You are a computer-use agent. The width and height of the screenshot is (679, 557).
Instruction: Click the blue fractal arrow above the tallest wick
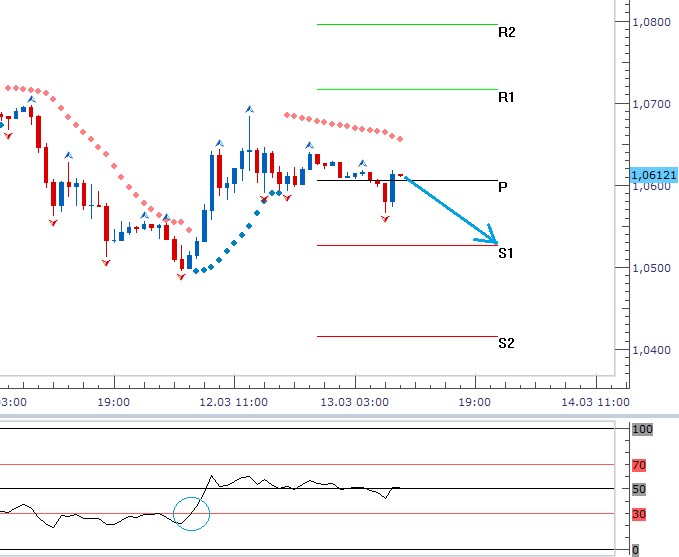pos(249,110)
